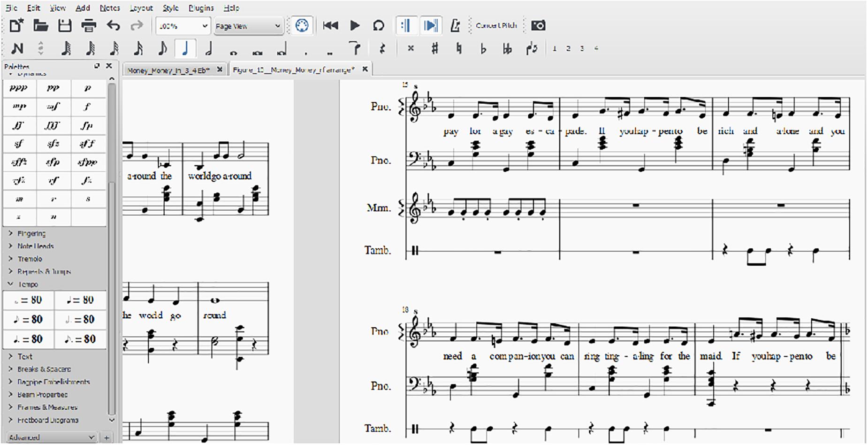Apply the double sharp accidental

click(x=411, y=48)
